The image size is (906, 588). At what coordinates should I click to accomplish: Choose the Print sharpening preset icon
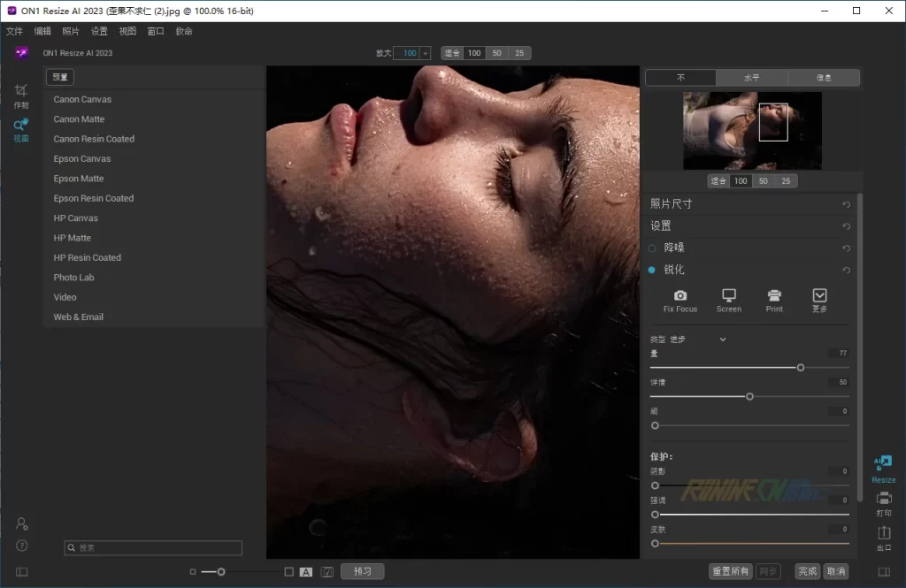(774, 295)
